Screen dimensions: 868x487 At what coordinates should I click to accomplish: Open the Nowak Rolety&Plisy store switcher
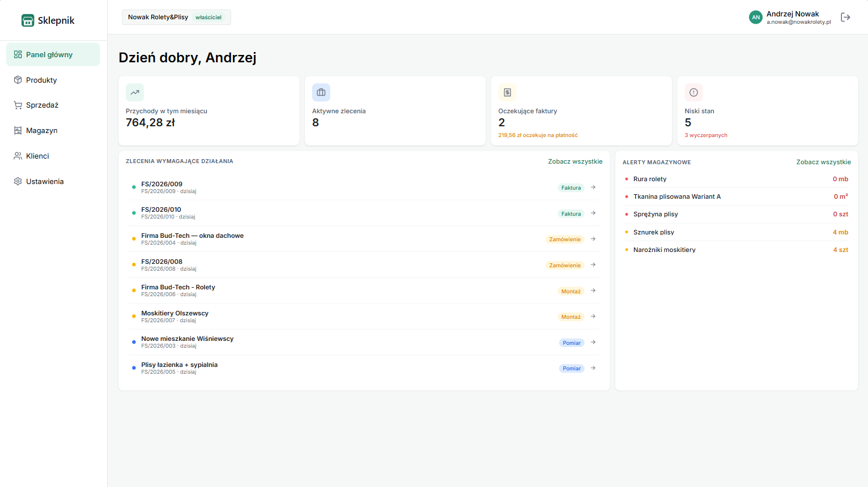pos(176,17)
